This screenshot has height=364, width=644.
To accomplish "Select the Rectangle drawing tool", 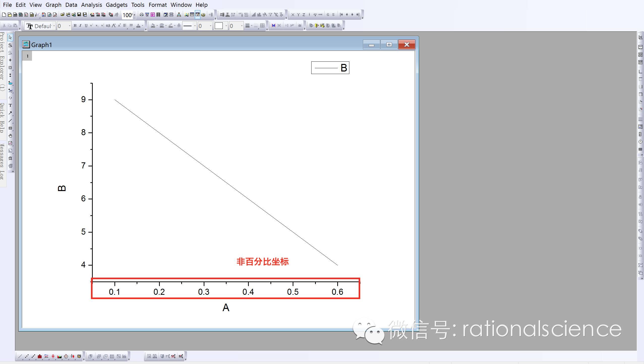I will [x=10, y=128].
